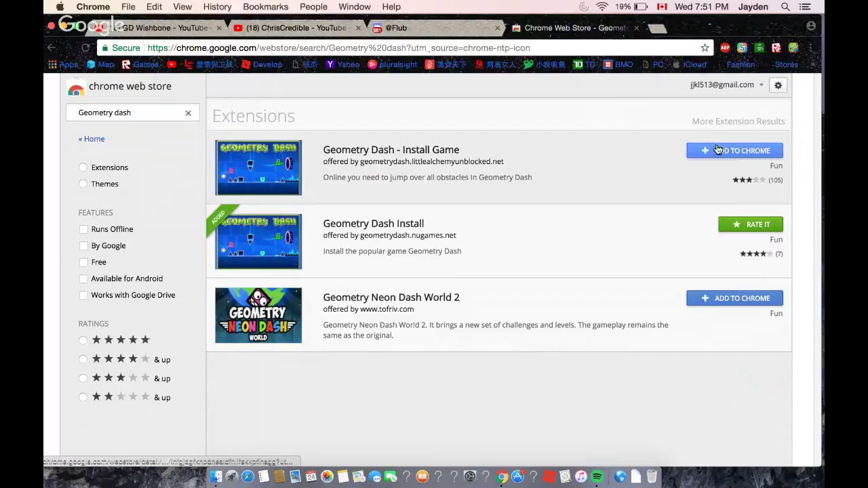Screen dimensions: 868x488
Task: Select the Extensions radio filter
Action: [83, 167]
